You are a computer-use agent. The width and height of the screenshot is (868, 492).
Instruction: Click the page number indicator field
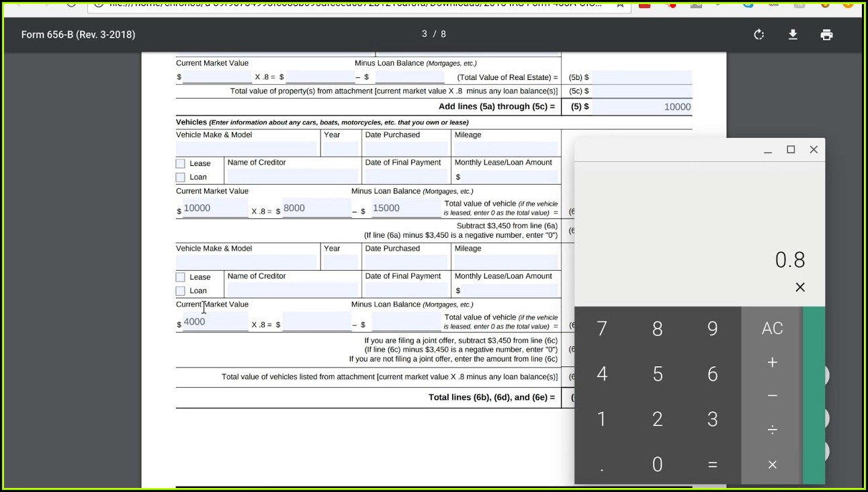425,34
